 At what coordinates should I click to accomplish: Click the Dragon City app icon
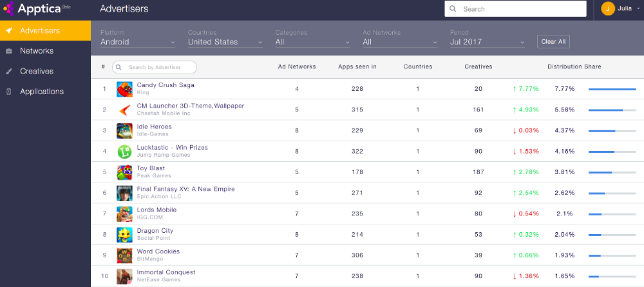(x=124, y=235)
